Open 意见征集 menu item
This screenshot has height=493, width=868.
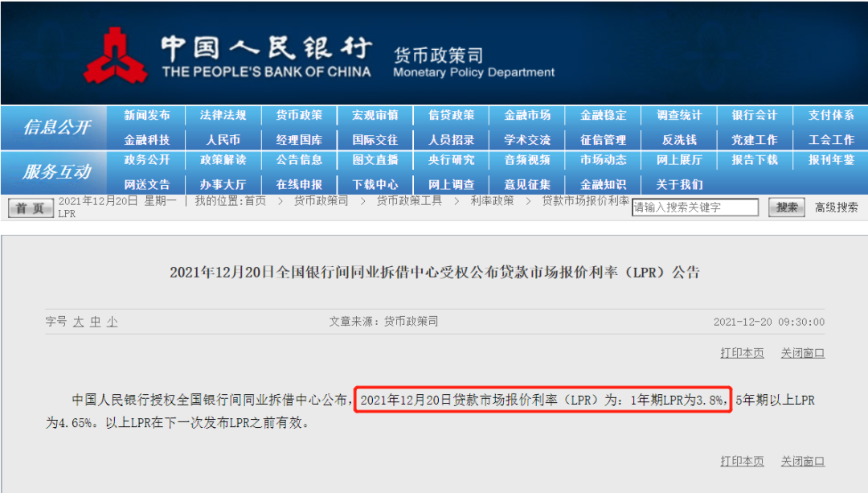tap(527, 184)
